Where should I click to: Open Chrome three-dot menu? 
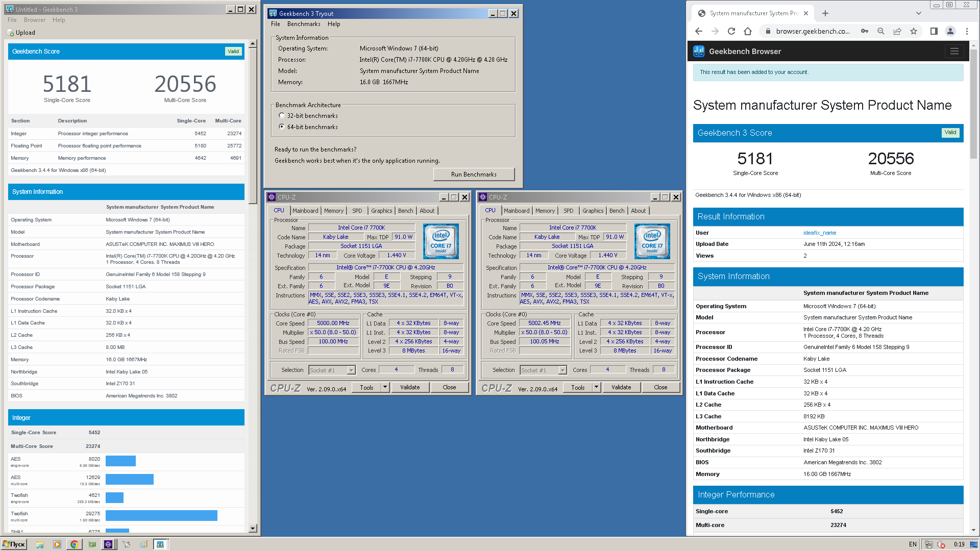point(967,31)
